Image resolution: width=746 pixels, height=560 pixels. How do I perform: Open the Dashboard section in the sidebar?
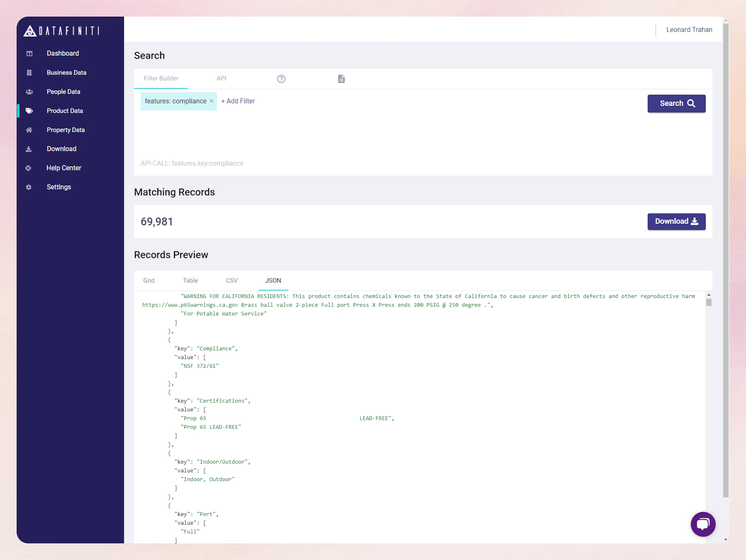point(63,53)
